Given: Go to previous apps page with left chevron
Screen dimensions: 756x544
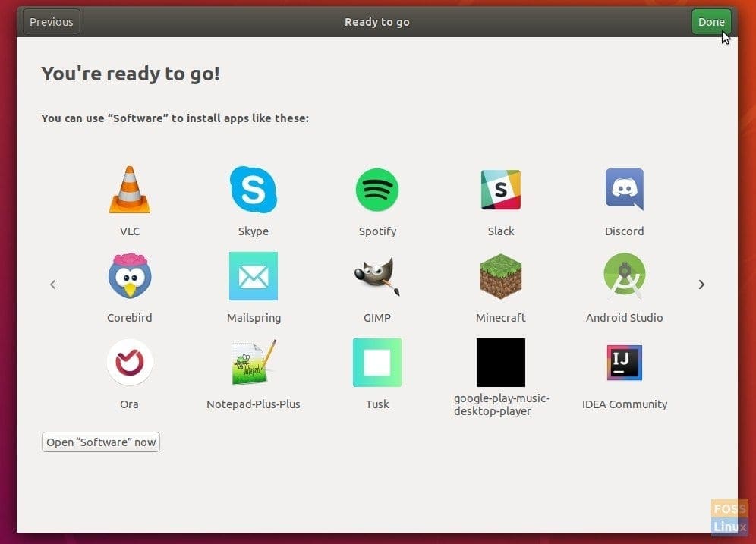Looking at the screenshot, I should coord(53,285).
